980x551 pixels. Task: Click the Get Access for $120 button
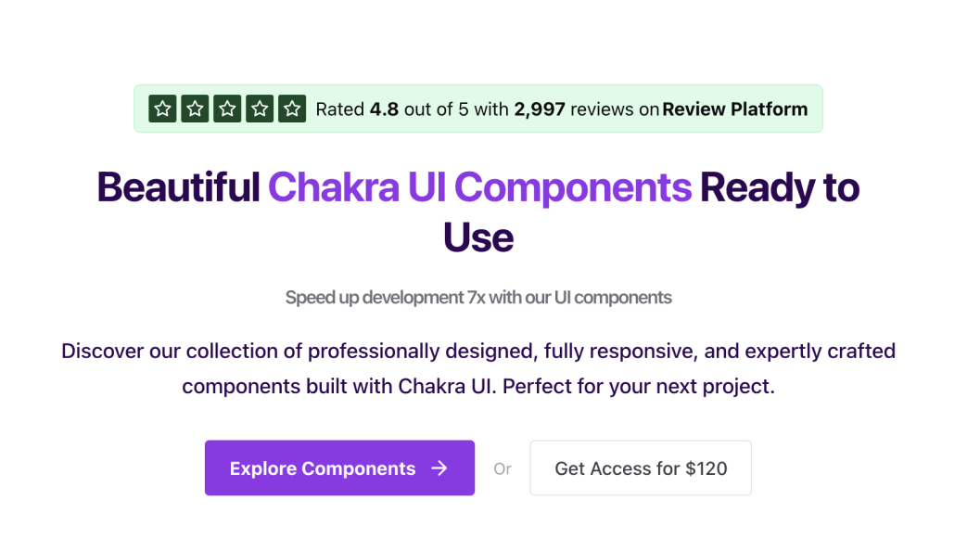click(641, 468)
